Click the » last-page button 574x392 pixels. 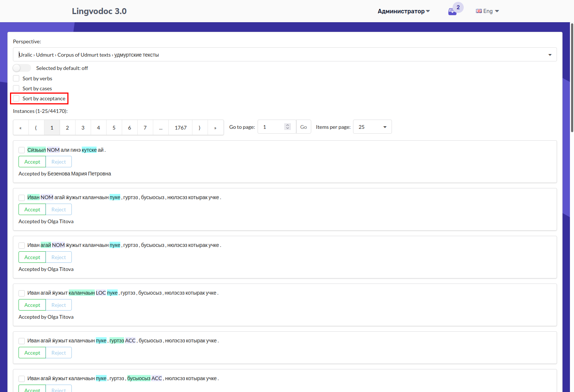[215, 127]
